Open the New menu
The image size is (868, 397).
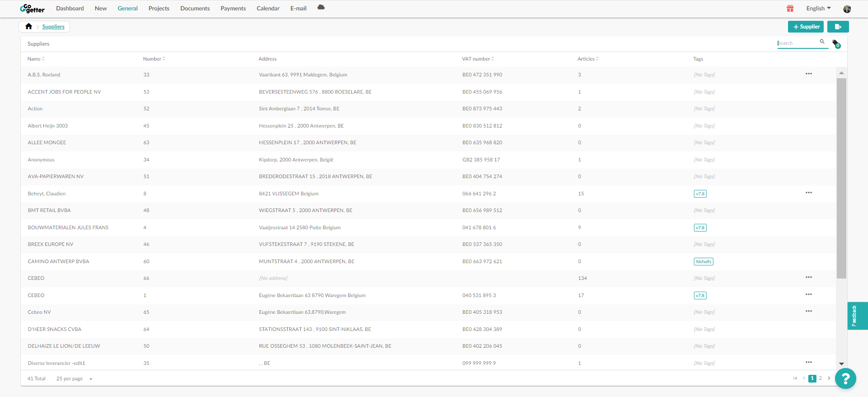[x=101, y=8]
